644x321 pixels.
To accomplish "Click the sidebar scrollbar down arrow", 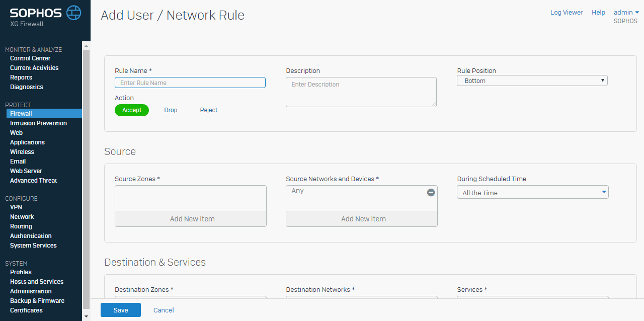I will [86, 316].
